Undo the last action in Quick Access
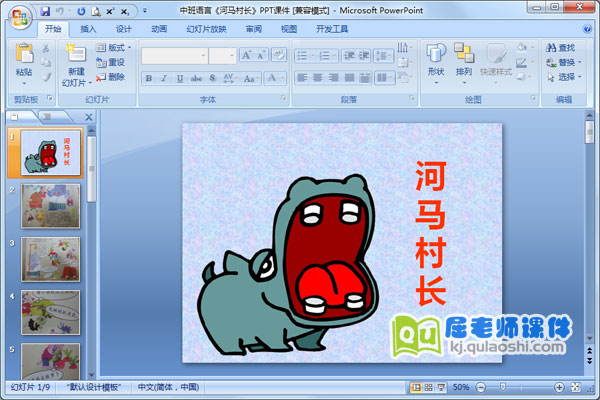 (60, 11)
